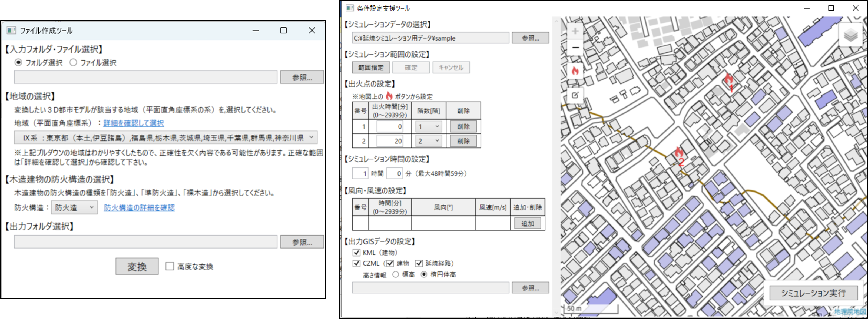Open floor number dropdown for ignition point 2
The height and width of the screenshot is (319, 868).
pos(428,141)
